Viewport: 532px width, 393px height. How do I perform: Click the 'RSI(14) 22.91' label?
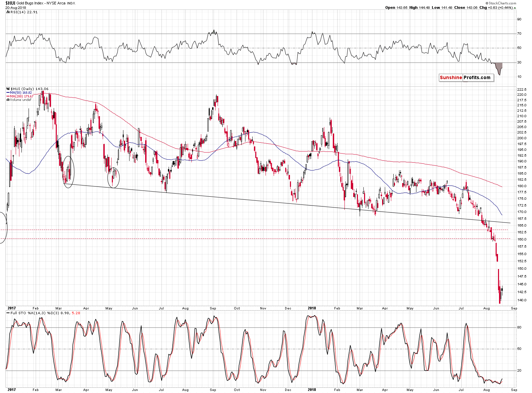(x=24, y=12)
